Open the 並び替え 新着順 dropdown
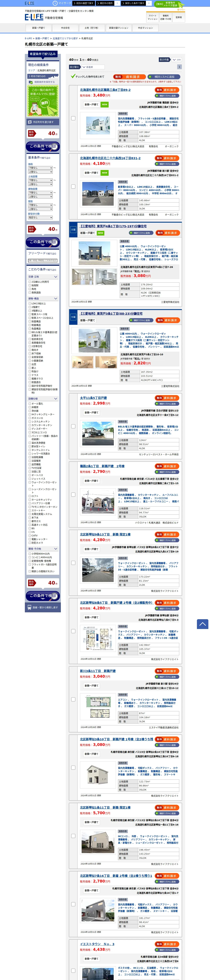 click(93, 67)
